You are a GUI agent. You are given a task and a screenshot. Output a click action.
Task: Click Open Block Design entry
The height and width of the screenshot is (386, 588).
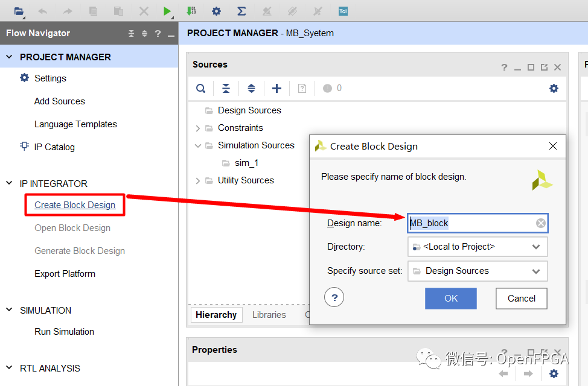[72, 228]
